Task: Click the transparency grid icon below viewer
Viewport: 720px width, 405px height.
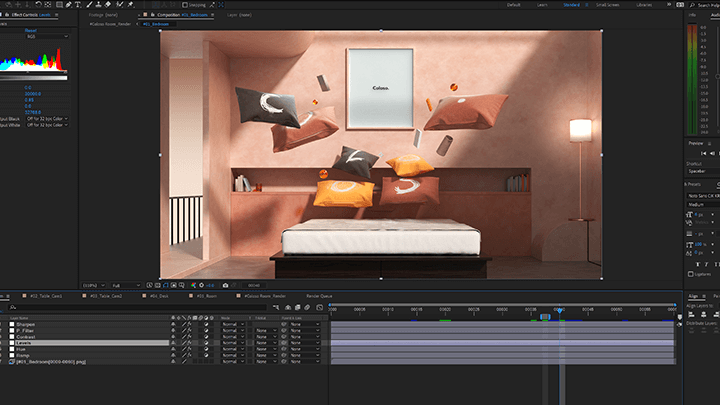Action: pos(158,285)
